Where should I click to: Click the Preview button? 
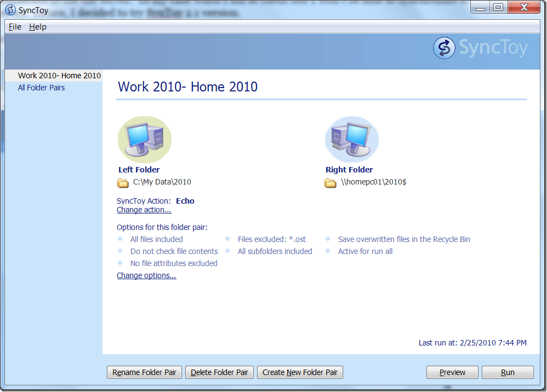tap(452, 372)
